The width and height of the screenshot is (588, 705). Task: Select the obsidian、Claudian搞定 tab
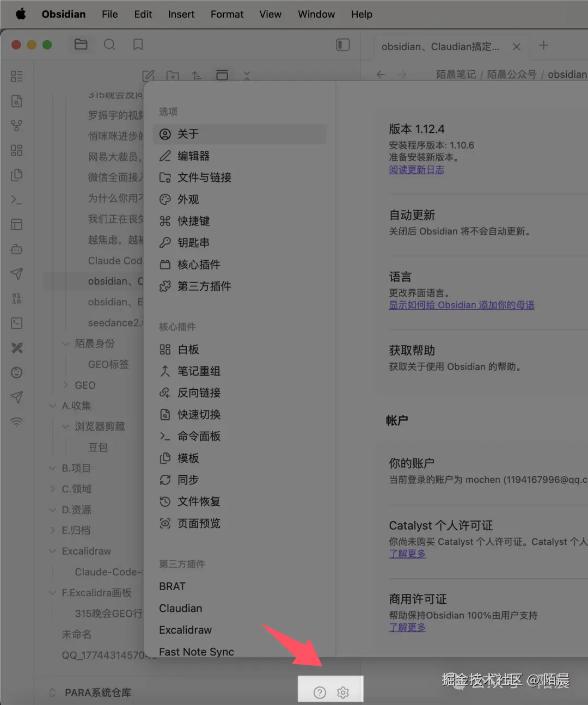[x=441, y=47]
